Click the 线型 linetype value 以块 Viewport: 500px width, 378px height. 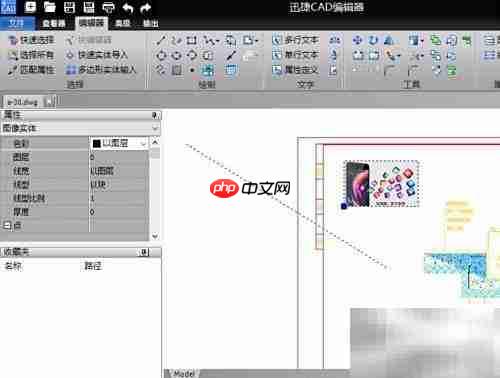click(119, 184)
